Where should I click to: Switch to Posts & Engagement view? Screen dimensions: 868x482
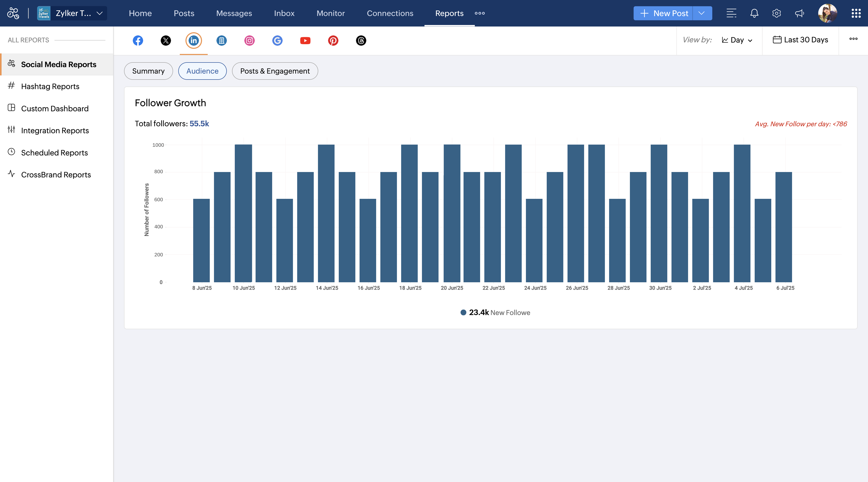coord(275,71)
